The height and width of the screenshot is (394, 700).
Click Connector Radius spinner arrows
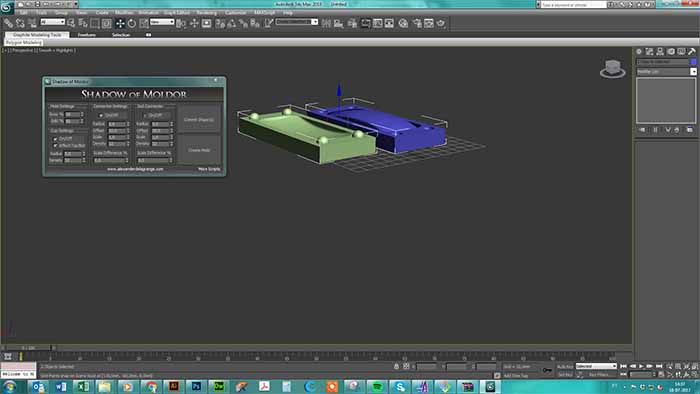pos(128,124)
